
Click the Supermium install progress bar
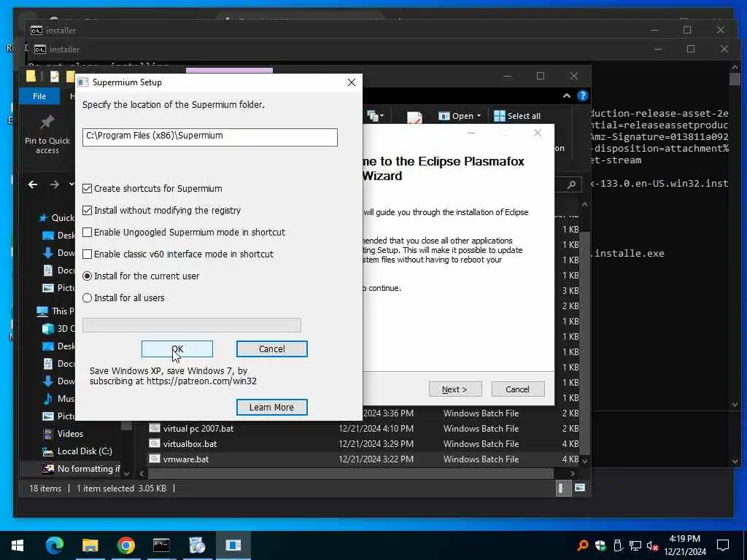(192, 324)
